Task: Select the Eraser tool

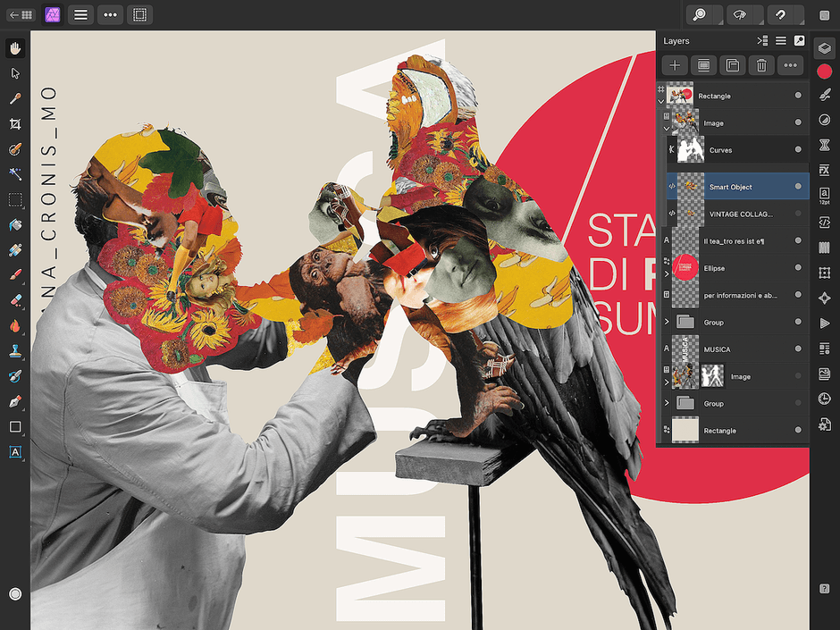Action: 15,301
